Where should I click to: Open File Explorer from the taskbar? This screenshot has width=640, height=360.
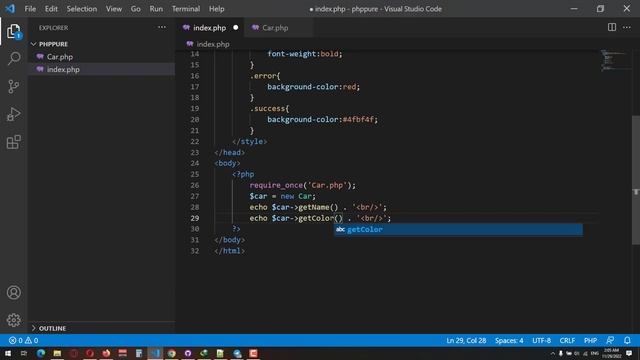click(x=57, y=353)
